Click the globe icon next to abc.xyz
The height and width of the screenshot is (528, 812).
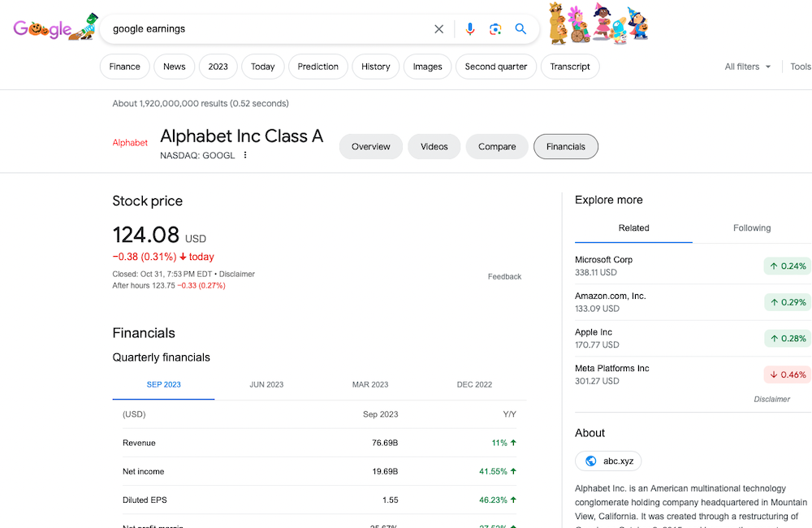tap(590, 461)
